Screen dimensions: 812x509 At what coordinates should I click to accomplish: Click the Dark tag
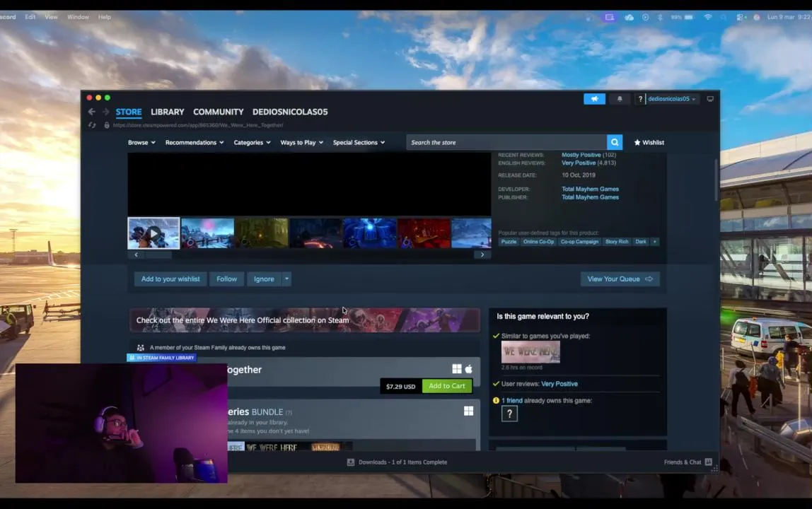point(641,242)
